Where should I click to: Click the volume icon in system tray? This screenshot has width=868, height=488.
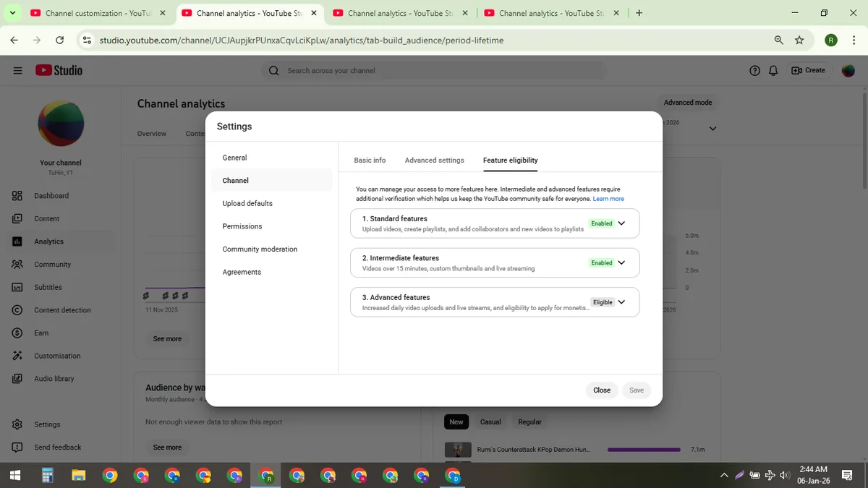(785, 475)
